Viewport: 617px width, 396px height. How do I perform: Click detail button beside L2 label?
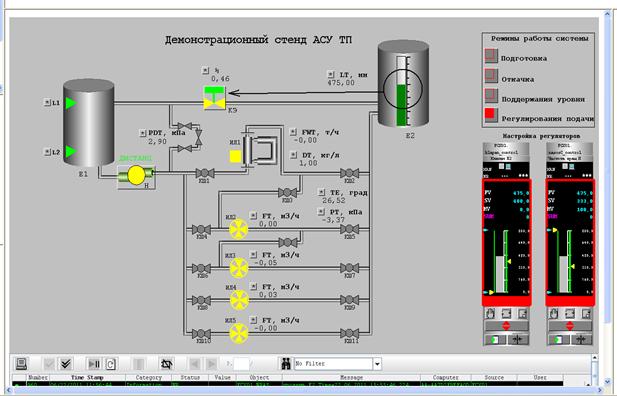(47, 152)
